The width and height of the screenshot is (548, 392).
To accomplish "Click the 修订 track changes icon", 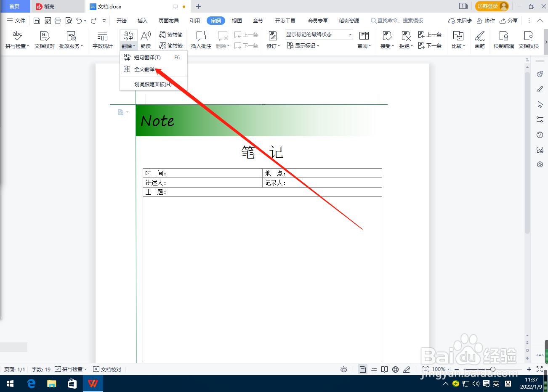I will click(273, 36).
